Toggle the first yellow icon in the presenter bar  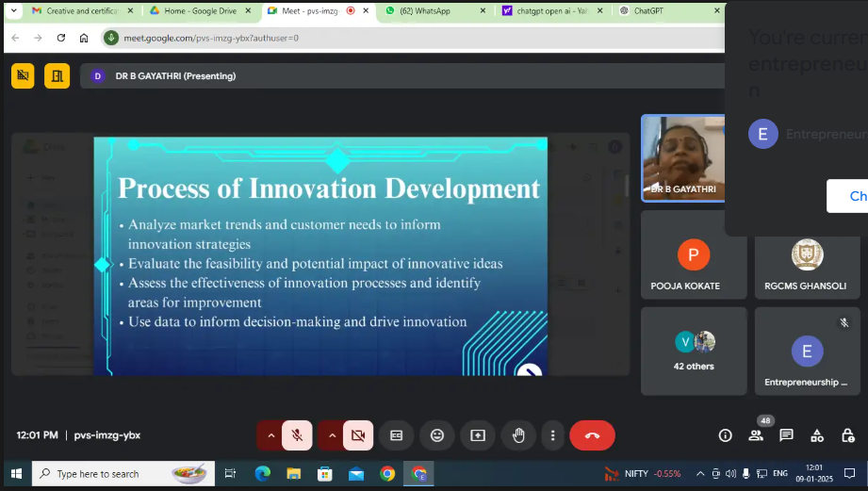[x=23, y=75]
